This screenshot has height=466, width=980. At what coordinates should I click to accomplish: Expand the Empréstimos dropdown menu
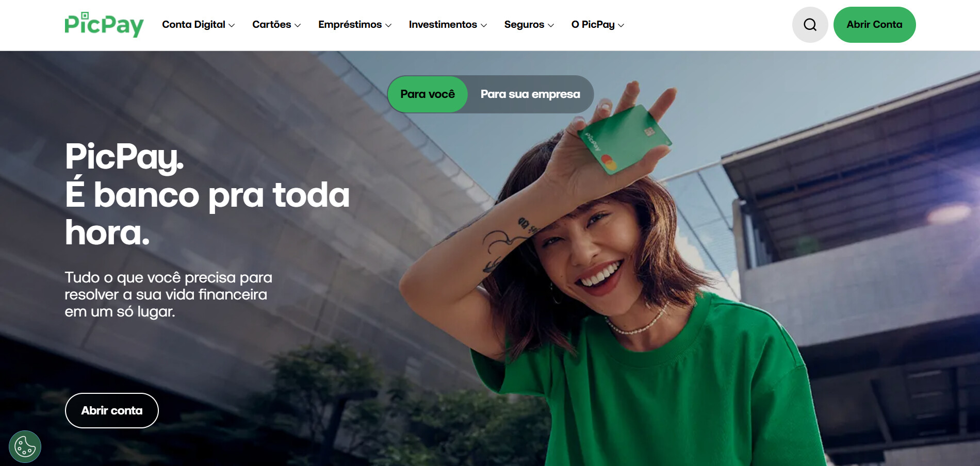(x=355, y=25)
